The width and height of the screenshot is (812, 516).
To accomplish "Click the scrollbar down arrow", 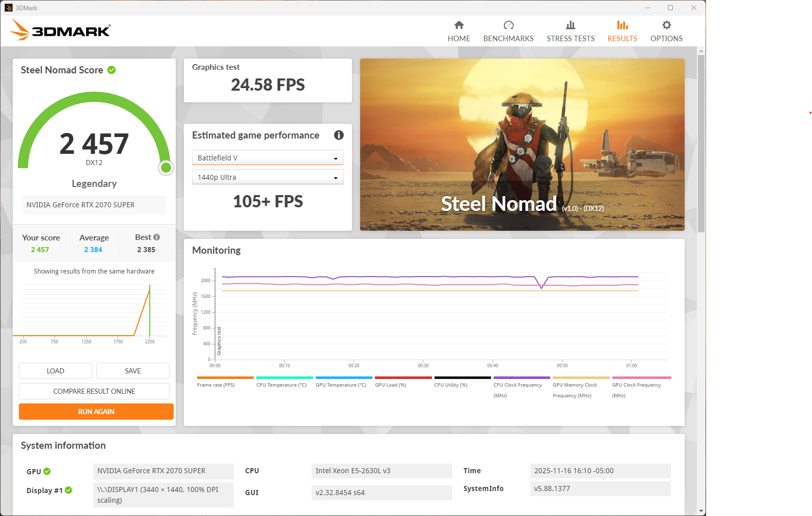I will [701, 511].
